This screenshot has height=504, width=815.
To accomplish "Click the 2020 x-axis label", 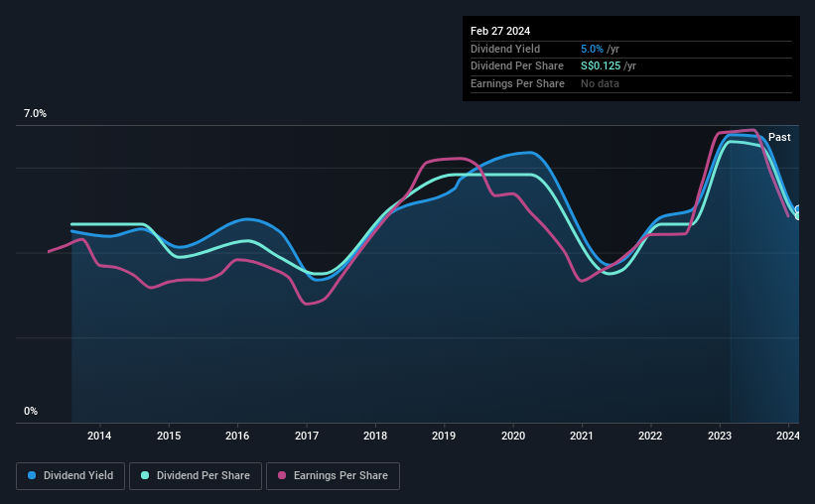I will 513,436.
